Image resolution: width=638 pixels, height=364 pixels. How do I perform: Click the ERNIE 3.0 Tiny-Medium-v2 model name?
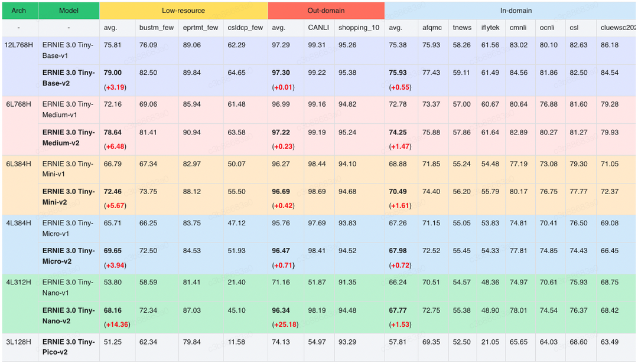point(69,137)
